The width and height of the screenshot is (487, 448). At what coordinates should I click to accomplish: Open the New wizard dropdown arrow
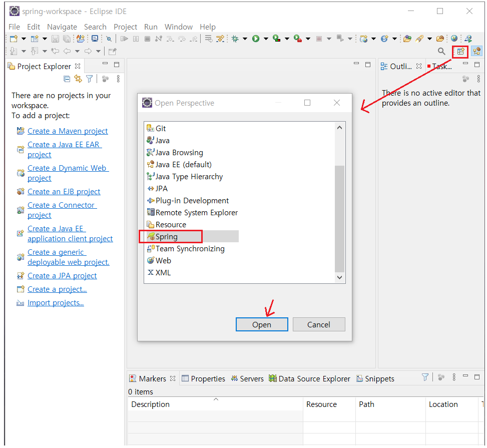[x=24, y=39]
